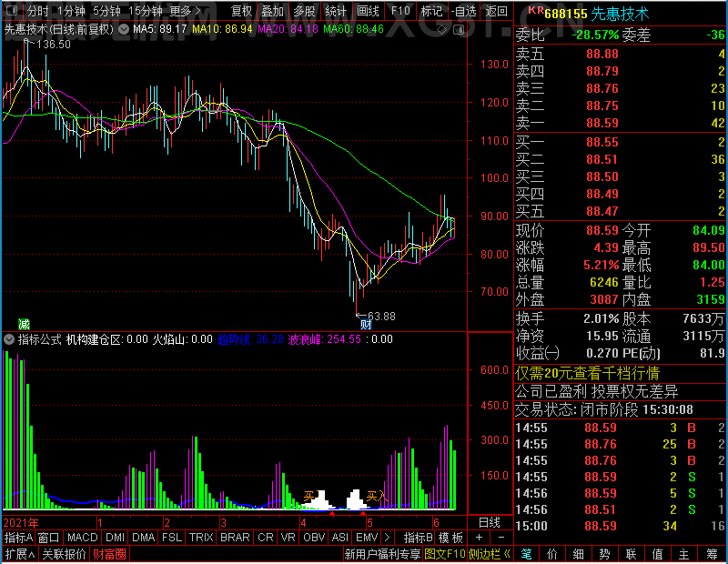This screenshot has height=564, width=728.
Task: Open the 指标A indicator group
Action: point(18,538)
